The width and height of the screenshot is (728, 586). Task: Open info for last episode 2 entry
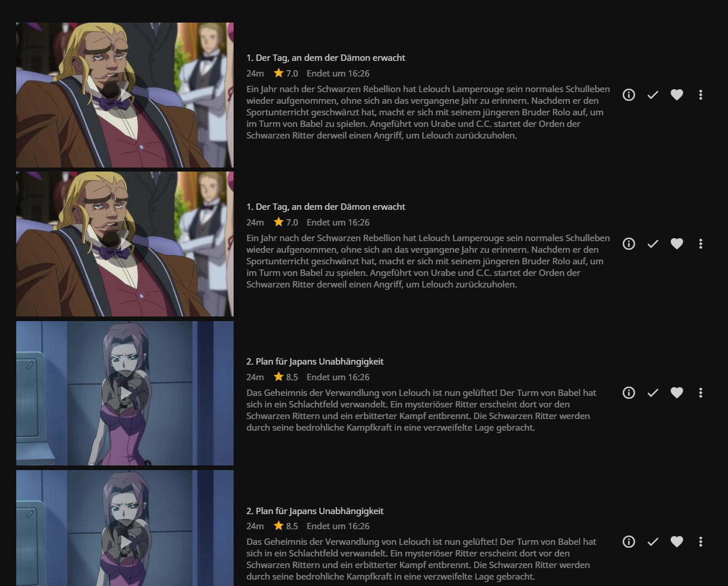coord(629,541)
